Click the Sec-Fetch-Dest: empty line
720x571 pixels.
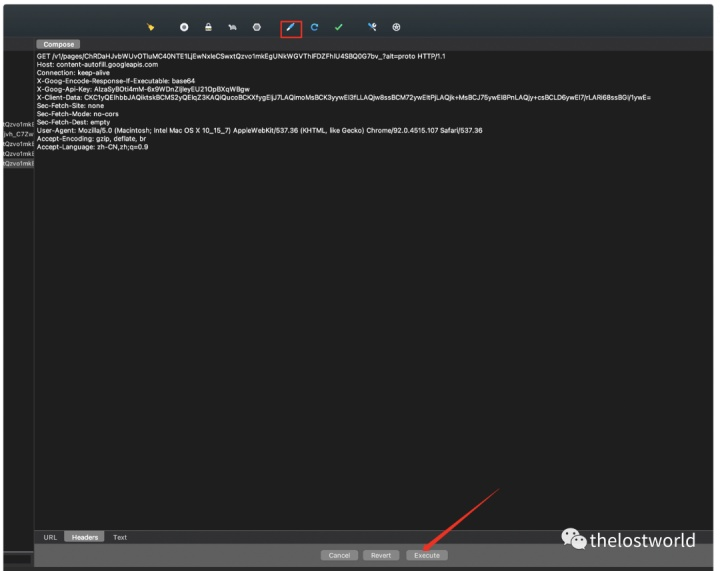(x=73, y=122)
